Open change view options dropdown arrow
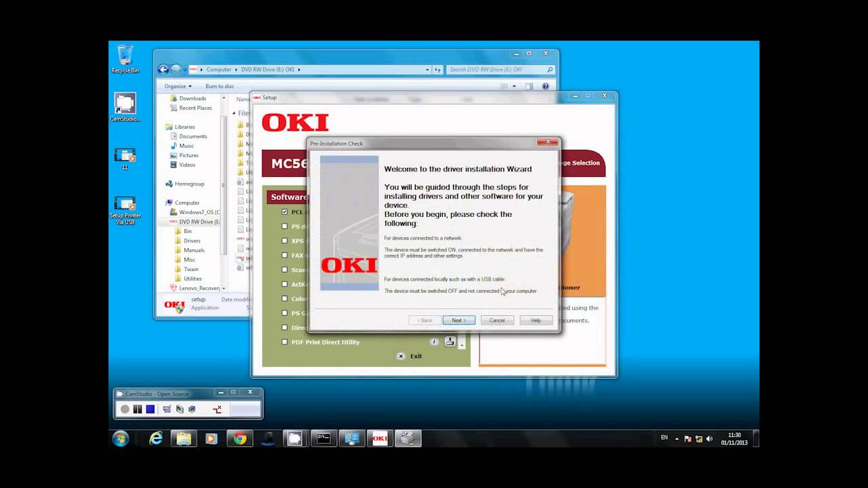Screen dimensions: 868x488 (514, 86)
